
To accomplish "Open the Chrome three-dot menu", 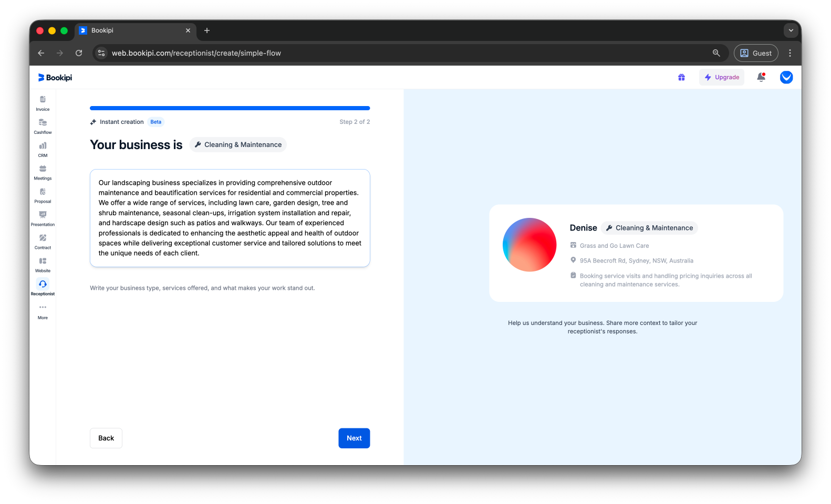I will coord(790,53).
